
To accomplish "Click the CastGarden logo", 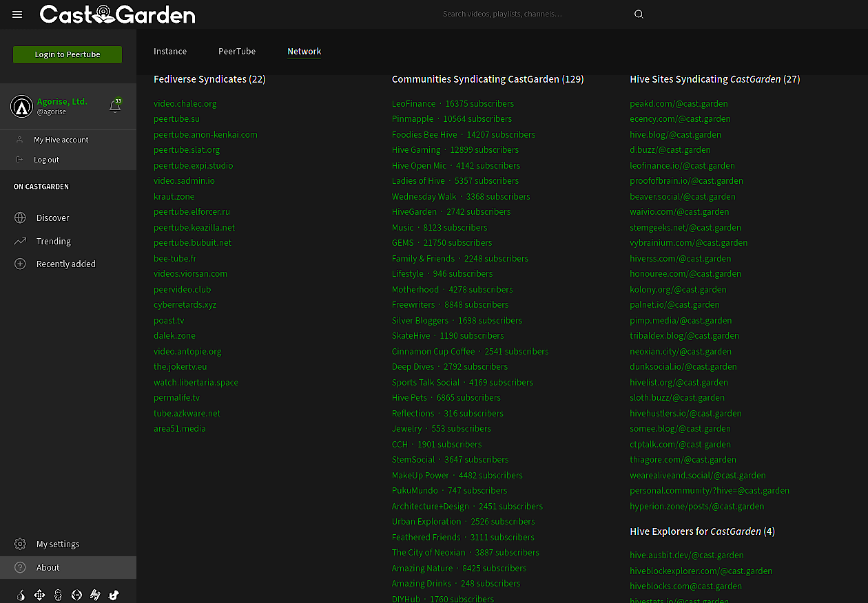I will click(117, 14).
